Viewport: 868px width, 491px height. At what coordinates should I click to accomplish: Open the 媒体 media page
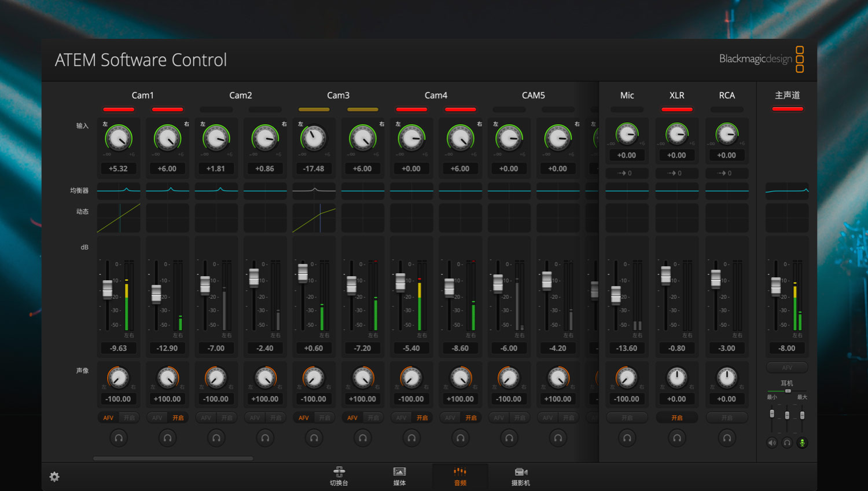[x=399, y=476]
